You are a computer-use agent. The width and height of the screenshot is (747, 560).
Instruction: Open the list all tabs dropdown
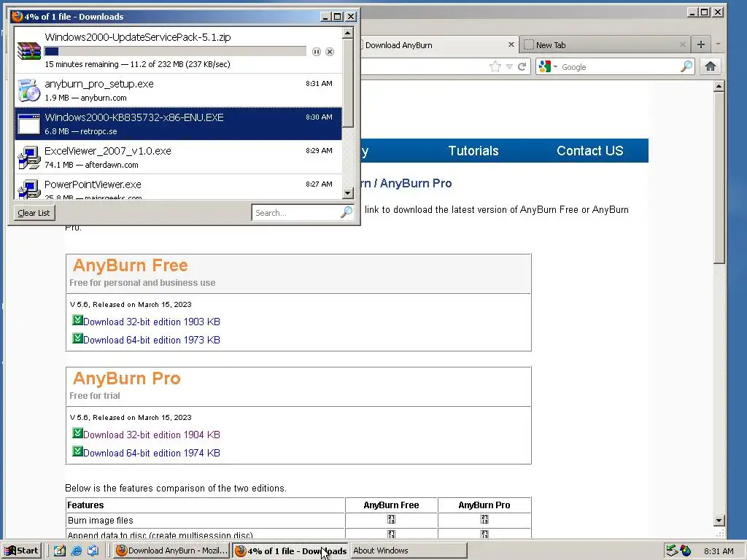click(x=718, y=44)
